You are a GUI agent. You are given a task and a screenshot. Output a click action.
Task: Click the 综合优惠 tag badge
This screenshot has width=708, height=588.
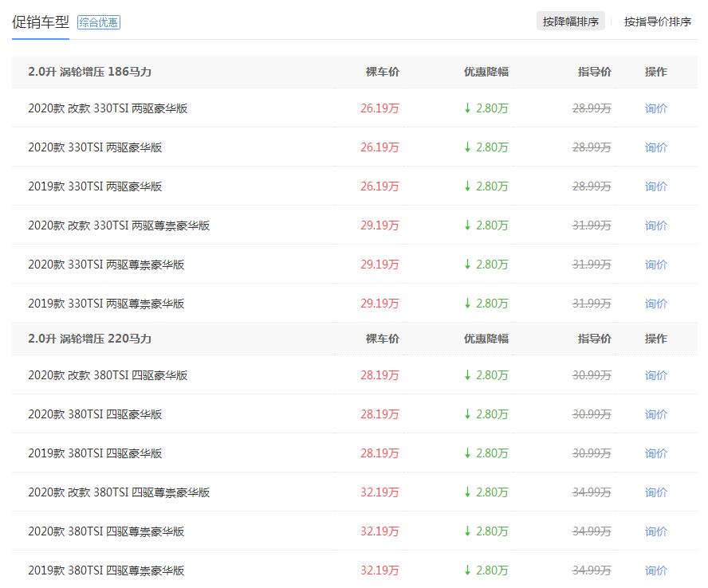click(x=99, y=22)
